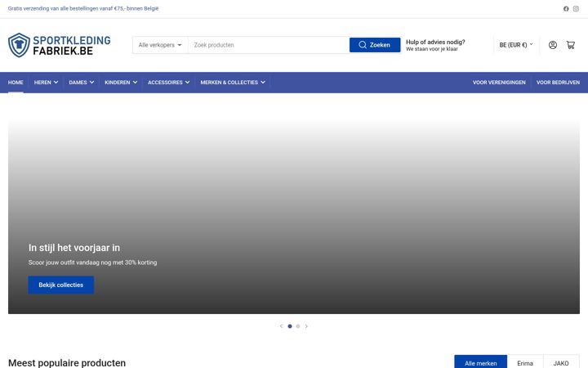Go to the Home menu item

coord(16,83)
